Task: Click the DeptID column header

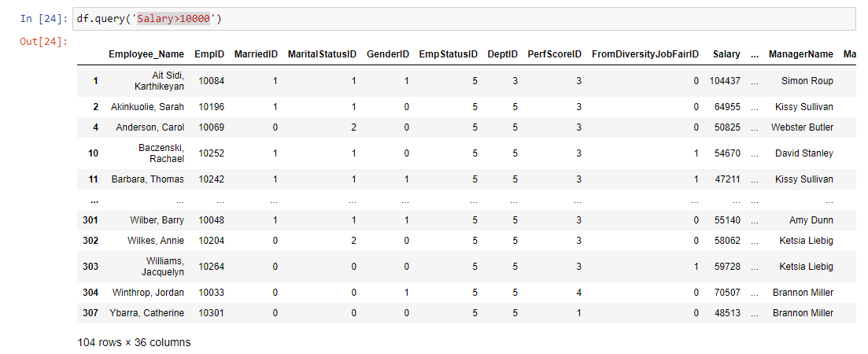Action: coord(503,54)
